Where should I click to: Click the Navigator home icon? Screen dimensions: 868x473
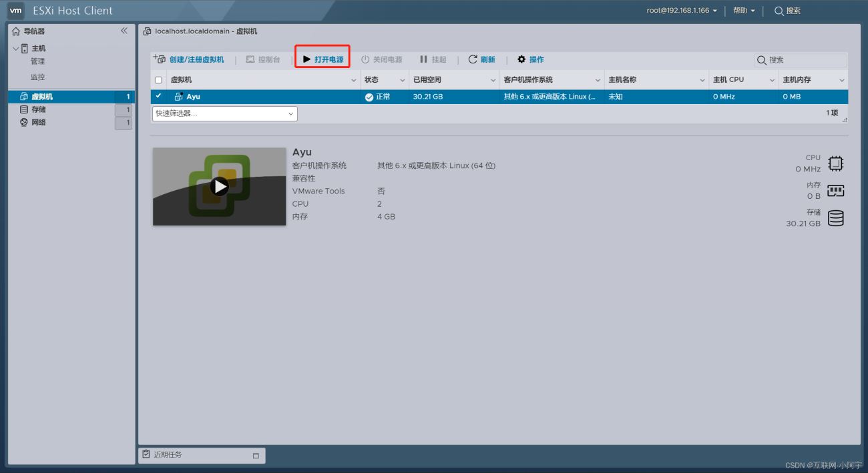(16, 31)
